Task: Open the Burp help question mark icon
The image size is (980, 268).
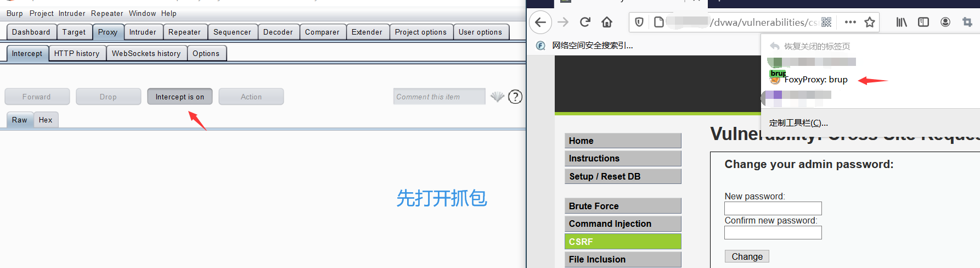Action: pyautogui.click(x=515, y=97)
